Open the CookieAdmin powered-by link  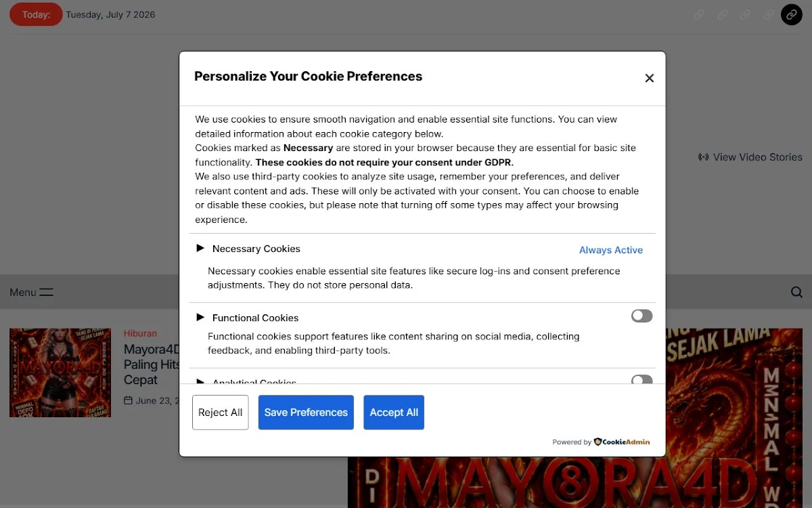click(622, 442)
